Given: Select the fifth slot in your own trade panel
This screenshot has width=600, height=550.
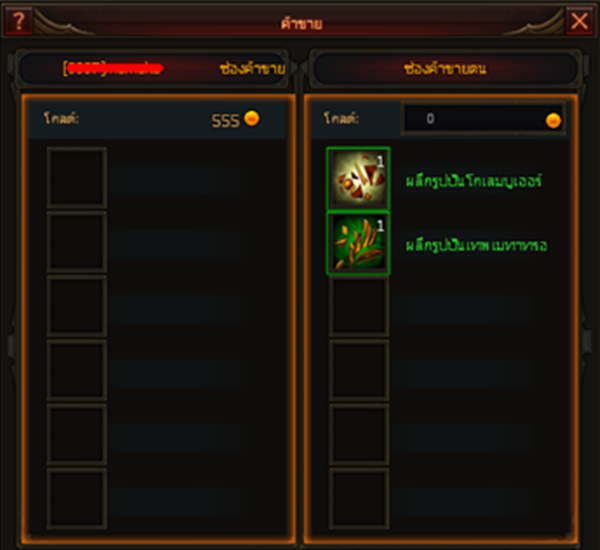Looking at the screenshot, I should click(359, 434).
